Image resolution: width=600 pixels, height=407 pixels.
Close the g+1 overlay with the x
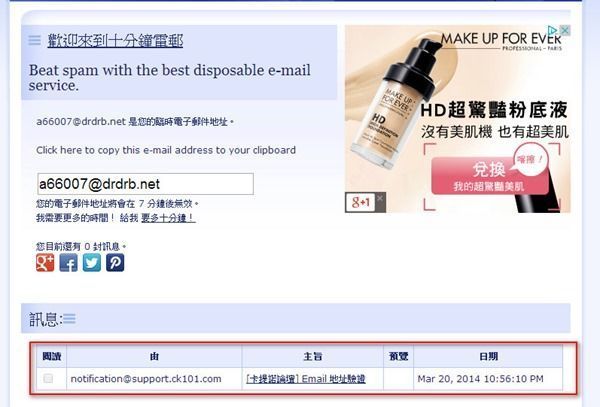[380, 198]
